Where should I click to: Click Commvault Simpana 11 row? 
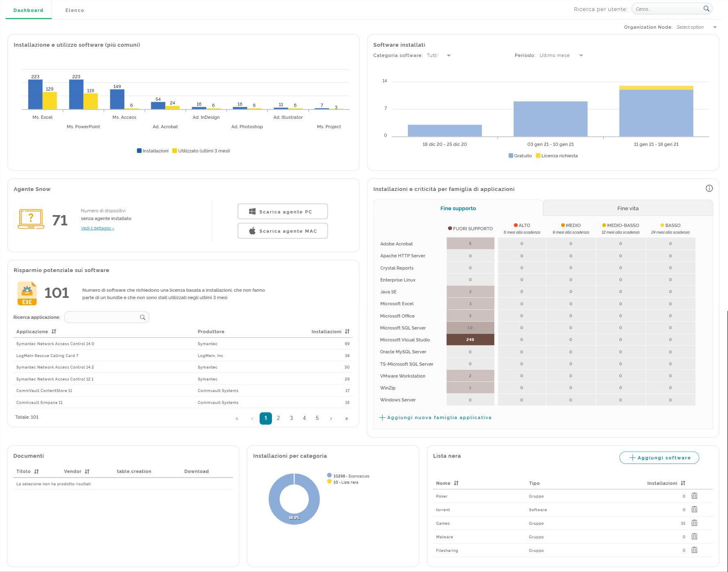[x=183, y=402]
